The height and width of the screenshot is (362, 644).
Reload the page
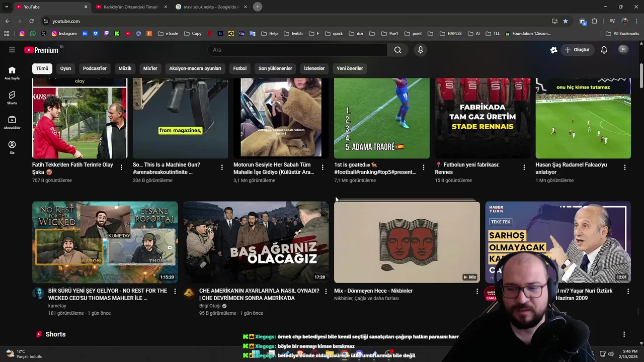coord(31,21)
